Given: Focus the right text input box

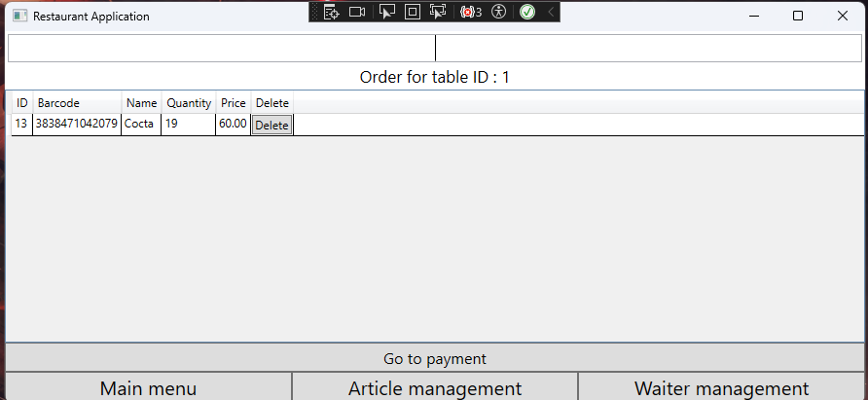Looking at the screenshot, I should [x=648, y=49].
